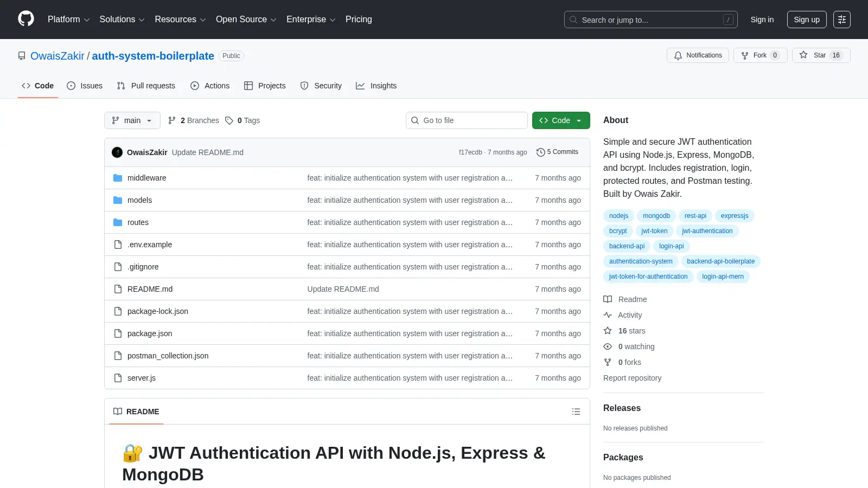Click the Sign in link
Image resolution: width=868 pixels, height=488 pixels.
[762, 20]
